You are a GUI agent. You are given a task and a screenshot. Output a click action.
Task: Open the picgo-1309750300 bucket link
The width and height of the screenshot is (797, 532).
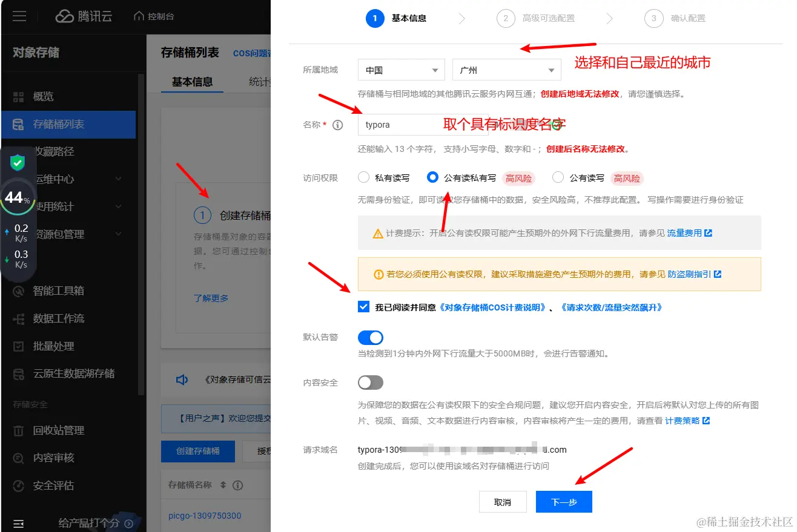[x=205, y=516]
